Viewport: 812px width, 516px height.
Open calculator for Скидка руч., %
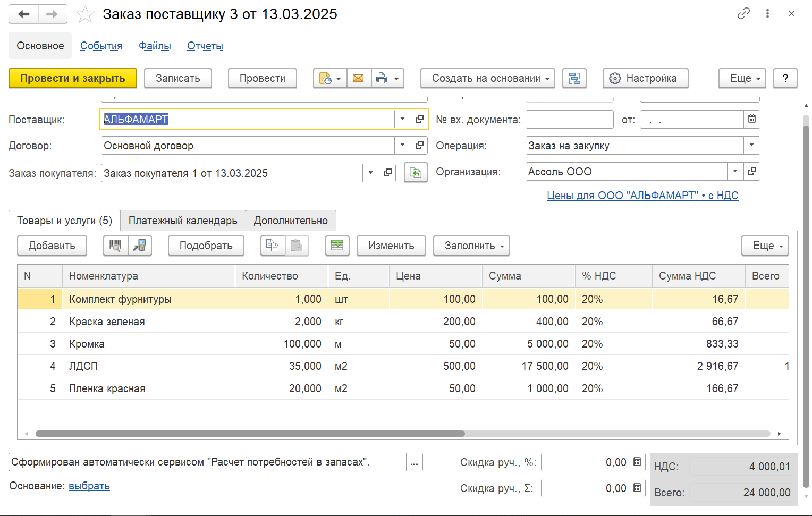(637, 462)
